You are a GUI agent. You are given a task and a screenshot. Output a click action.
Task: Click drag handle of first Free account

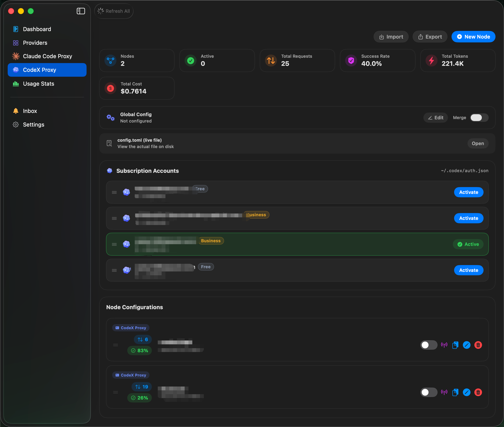click(114, 192)
